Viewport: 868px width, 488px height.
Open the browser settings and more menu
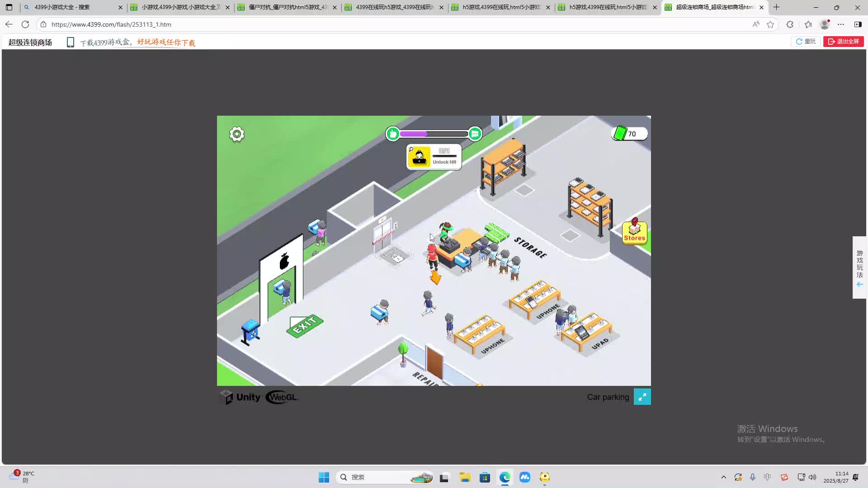tap(840, 24)
